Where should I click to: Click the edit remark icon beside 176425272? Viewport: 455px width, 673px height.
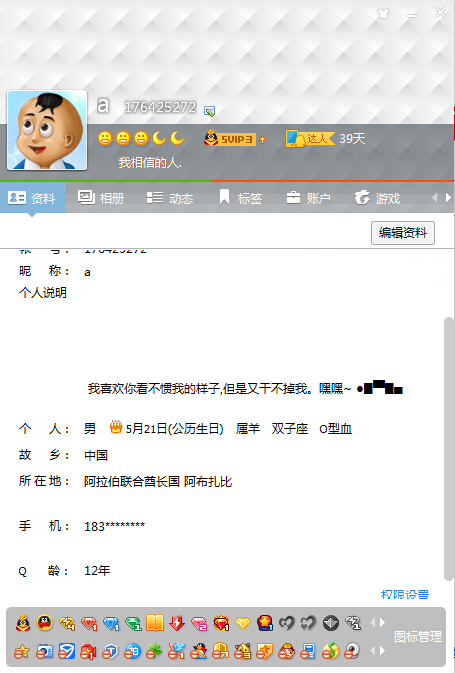pyautogui.click(x=209, y=111)
